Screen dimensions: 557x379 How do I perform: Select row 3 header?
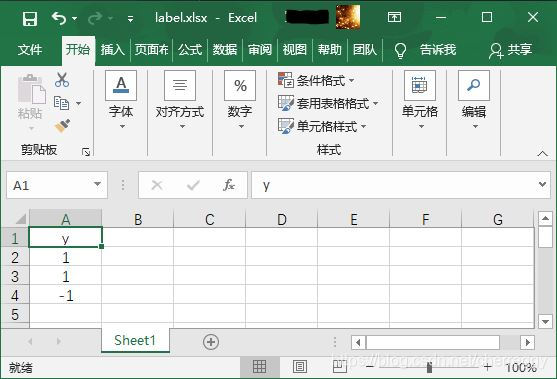15,276
